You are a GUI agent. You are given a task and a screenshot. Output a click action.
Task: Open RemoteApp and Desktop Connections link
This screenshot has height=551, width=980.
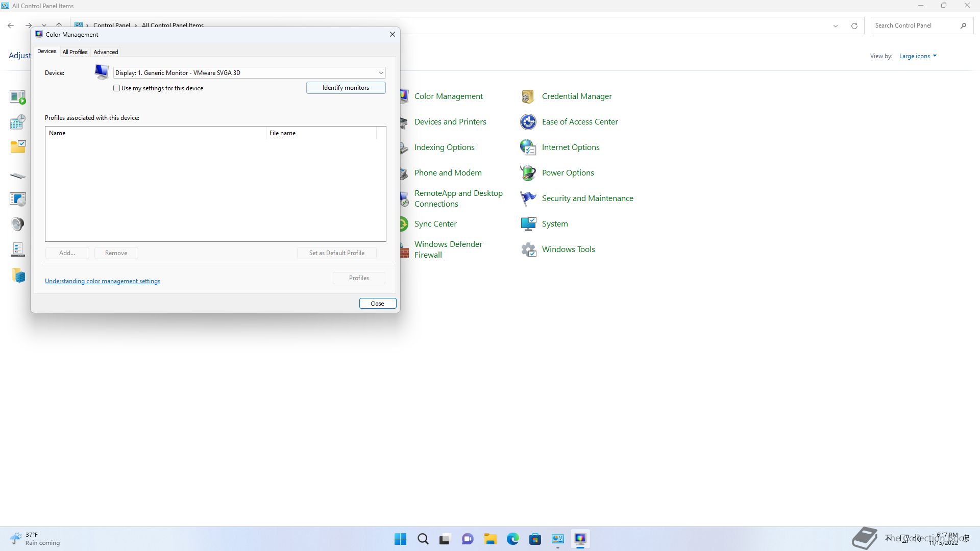[458, 198]
